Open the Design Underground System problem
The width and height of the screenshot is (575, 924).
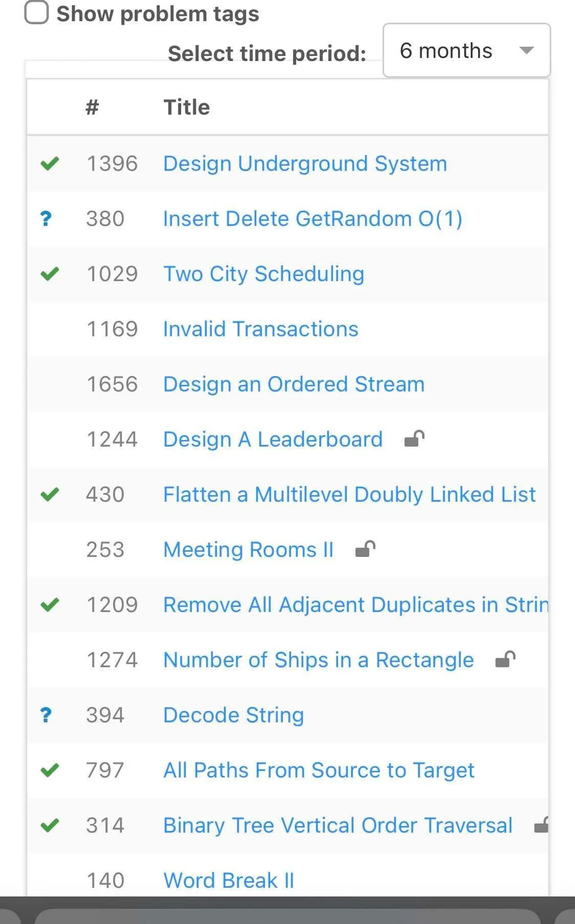[305, 164]
